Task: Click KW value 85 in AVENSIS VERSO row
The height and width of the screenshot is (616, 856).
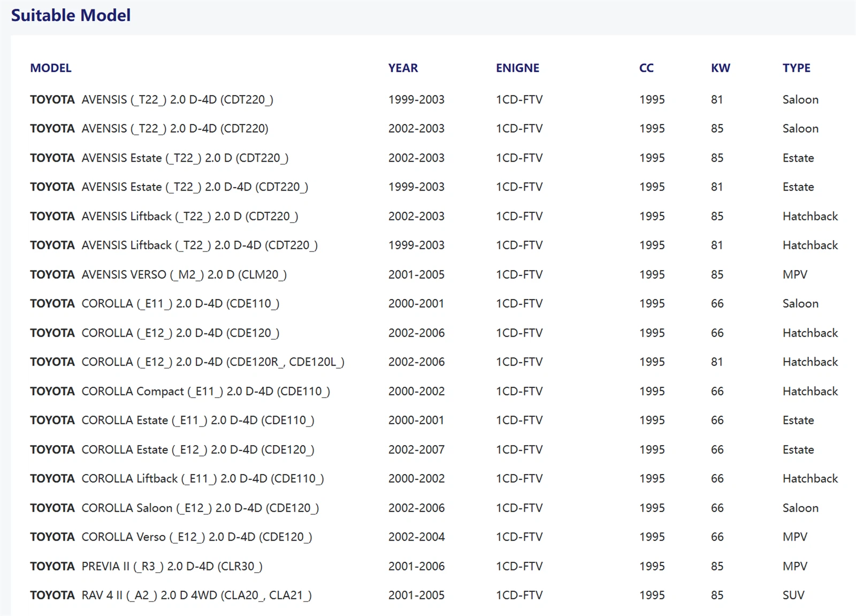Action: [x=717, y=275]
